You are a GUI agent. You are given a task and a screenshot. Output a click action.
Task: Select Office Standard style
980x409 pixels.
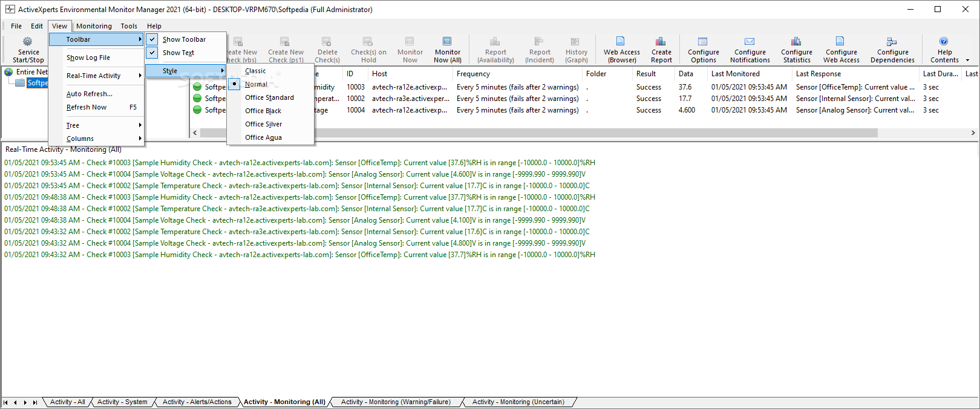(x=270, y=97)
